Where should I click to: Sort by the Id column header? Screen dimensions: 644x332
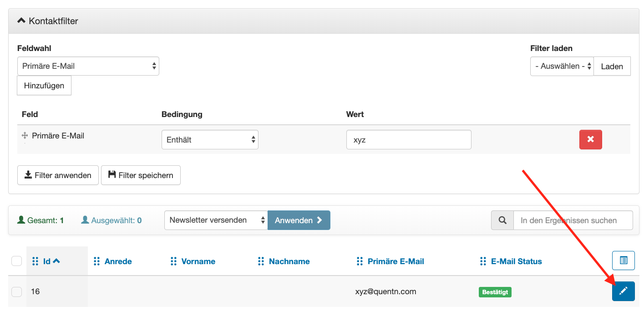tap(47, 261)
